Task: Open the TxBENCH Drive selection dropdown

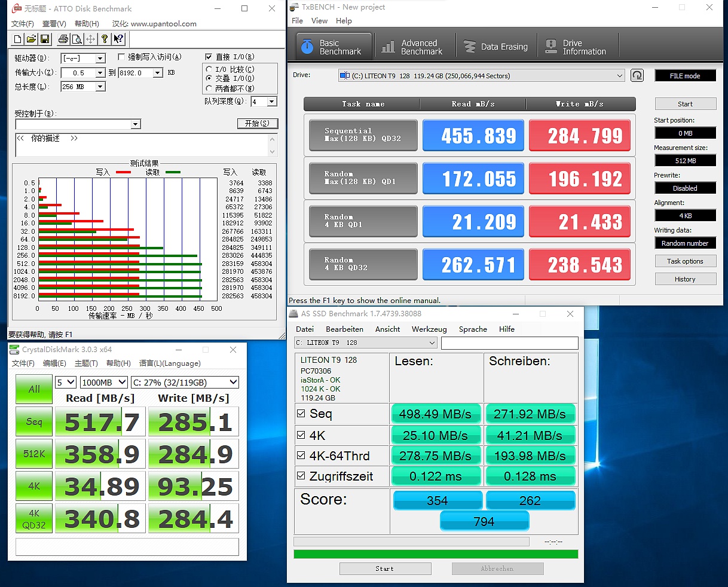Action: tap(619, 76)
